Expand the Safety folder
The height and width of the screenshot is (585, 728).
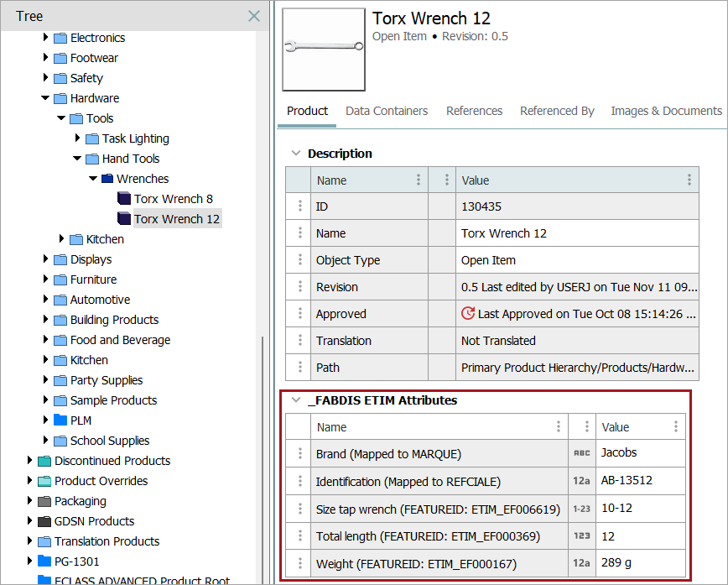45,77
